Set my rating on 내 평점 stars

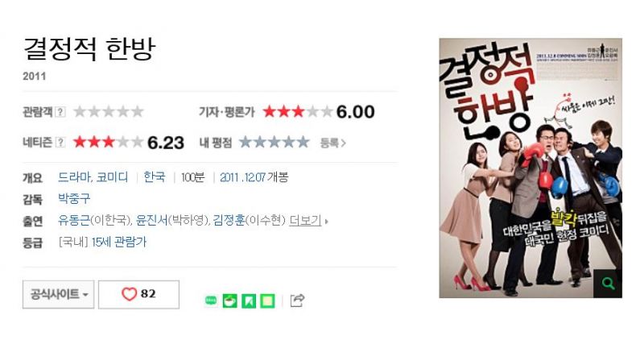pos(275,143)
